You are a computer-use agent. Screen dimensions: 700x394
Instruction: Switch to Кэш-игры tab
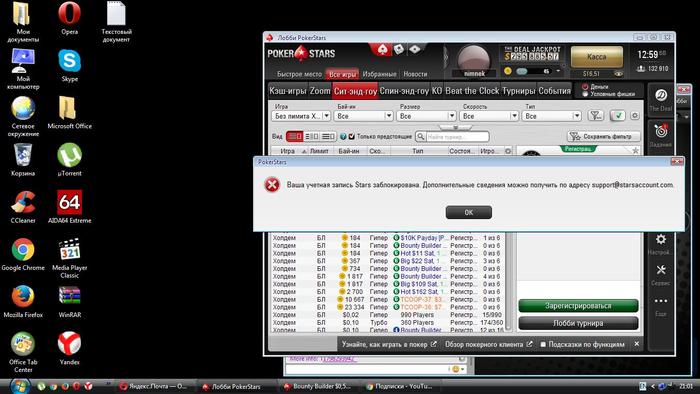point(288,91)
